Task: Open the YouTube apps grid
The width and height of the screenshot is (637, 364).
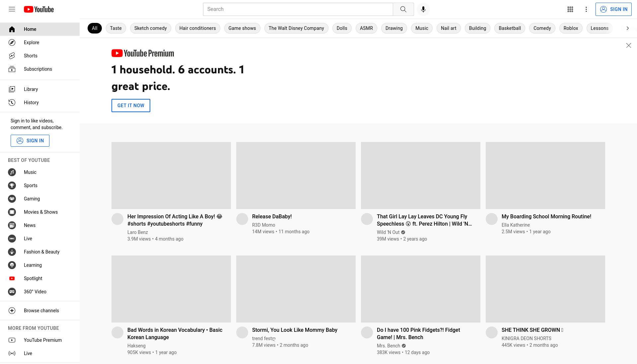Action: click(x=570, y=9)
